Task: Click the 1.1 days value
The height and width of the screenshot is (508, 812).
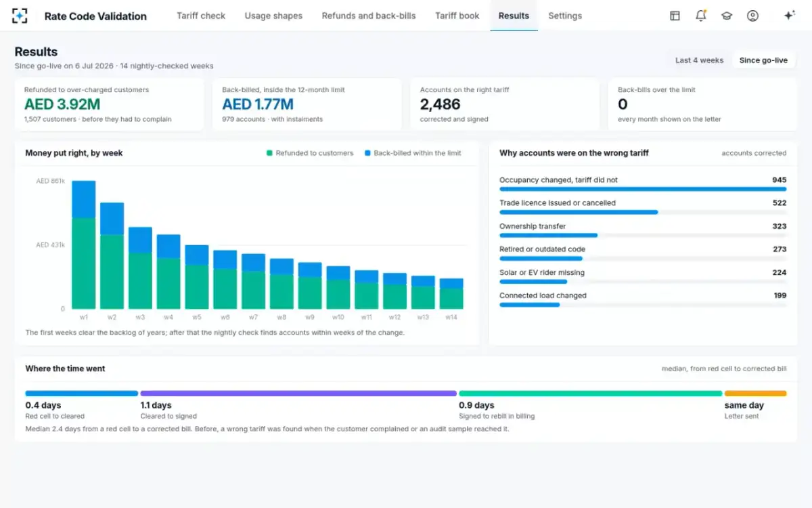Action: coord(156,406)
